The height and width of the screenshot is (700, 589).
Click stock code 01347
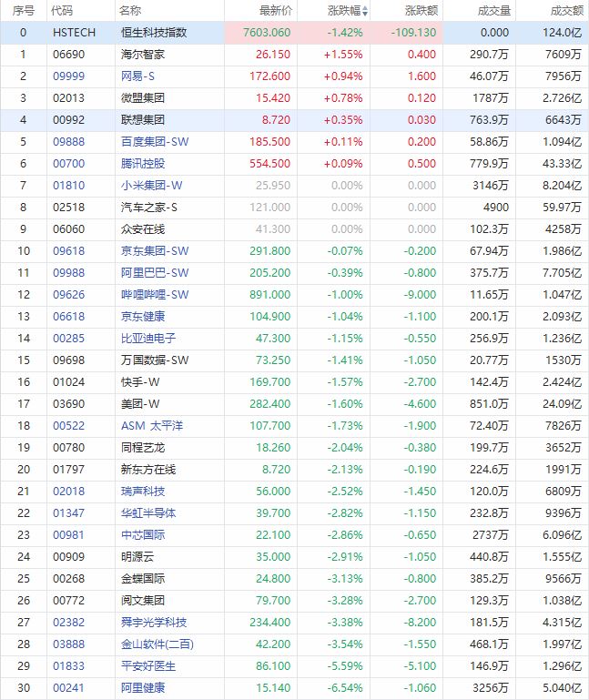click(69, 513)
